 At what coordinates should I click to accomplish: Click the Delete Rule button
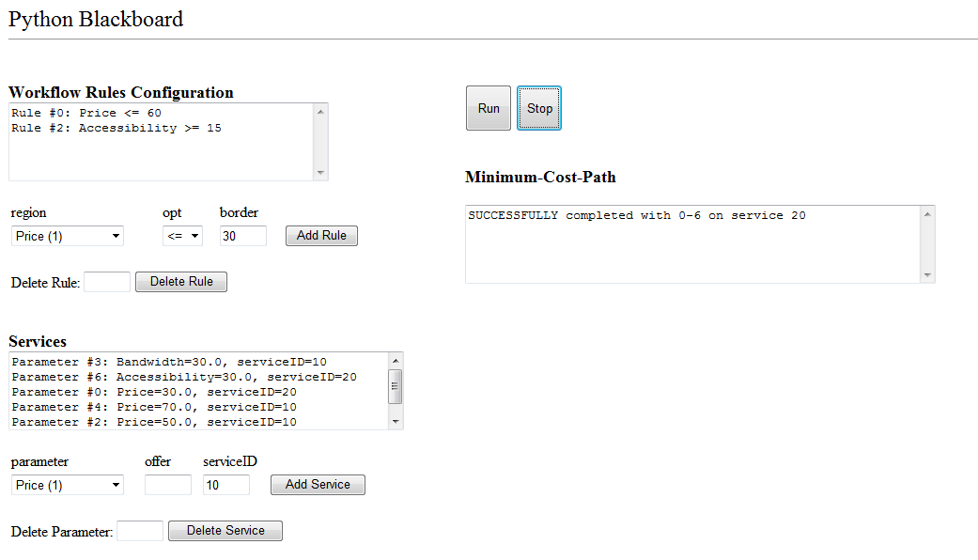click(x=181, y=282)
